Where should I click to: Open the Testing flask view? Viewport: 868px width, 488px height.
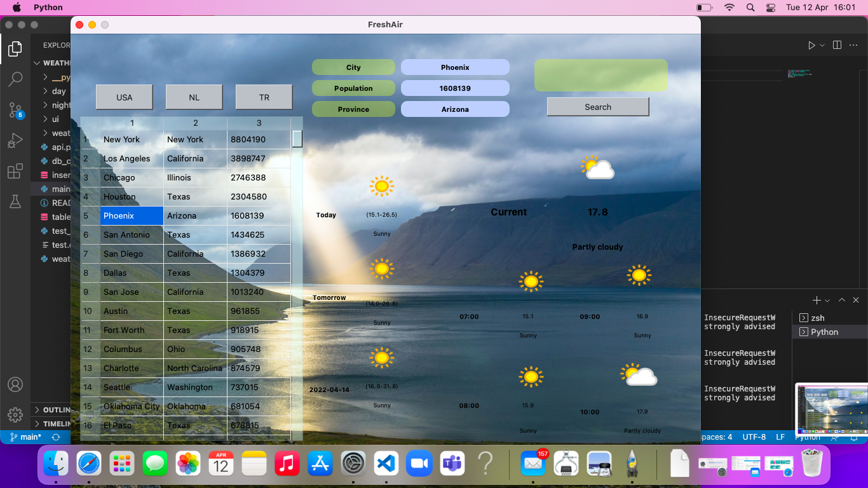[15, 201]
